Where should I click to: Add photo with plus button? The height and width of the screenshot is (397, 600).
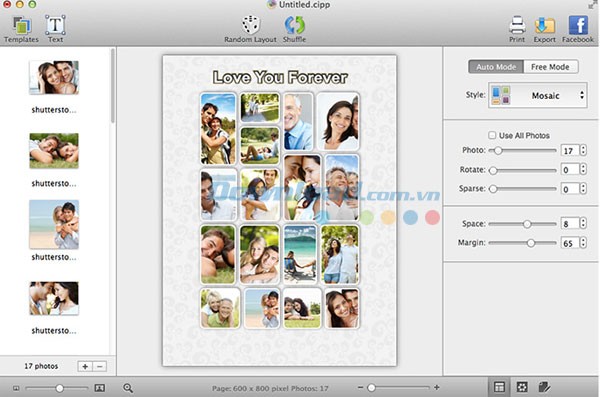(x=85, y=366)
